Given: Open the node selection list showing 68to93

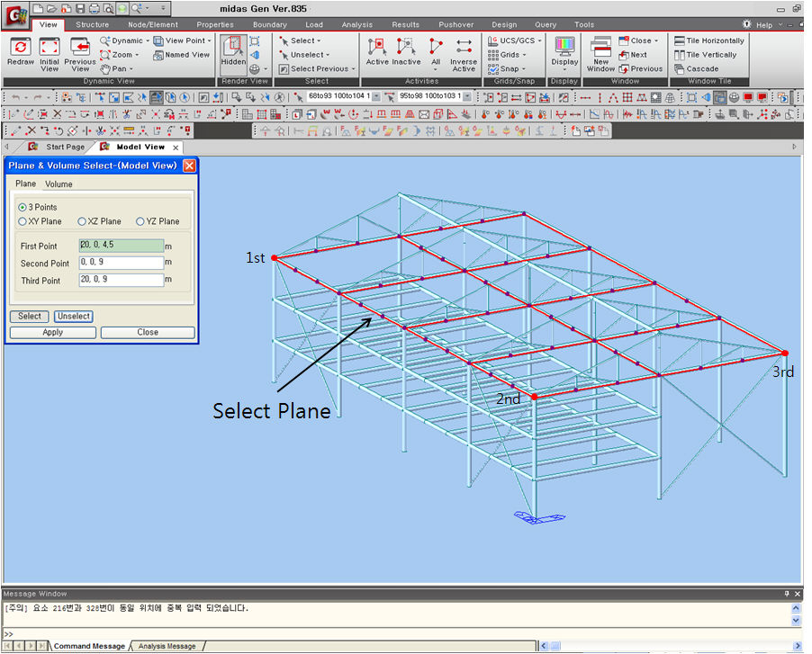Looking at the screenshot, I should 376,97.
